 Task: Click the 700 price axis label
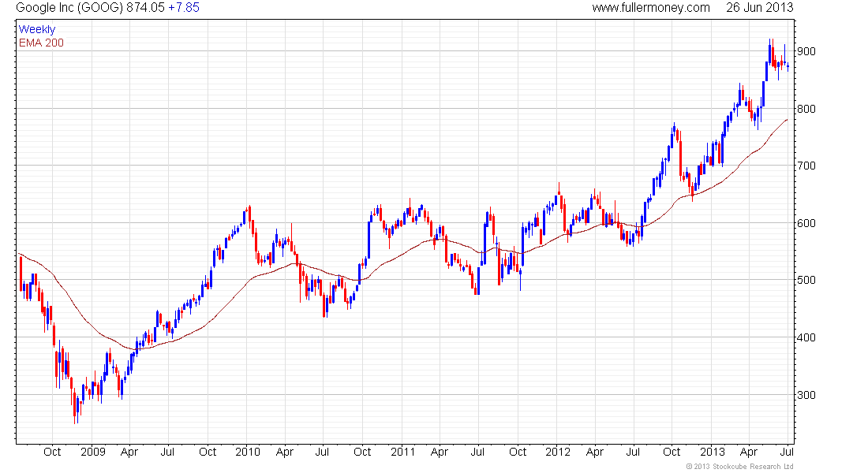[806, 166]
